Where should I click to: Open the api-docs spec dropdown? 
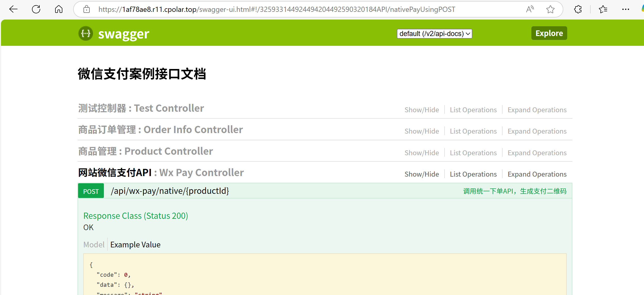(434, 34)
